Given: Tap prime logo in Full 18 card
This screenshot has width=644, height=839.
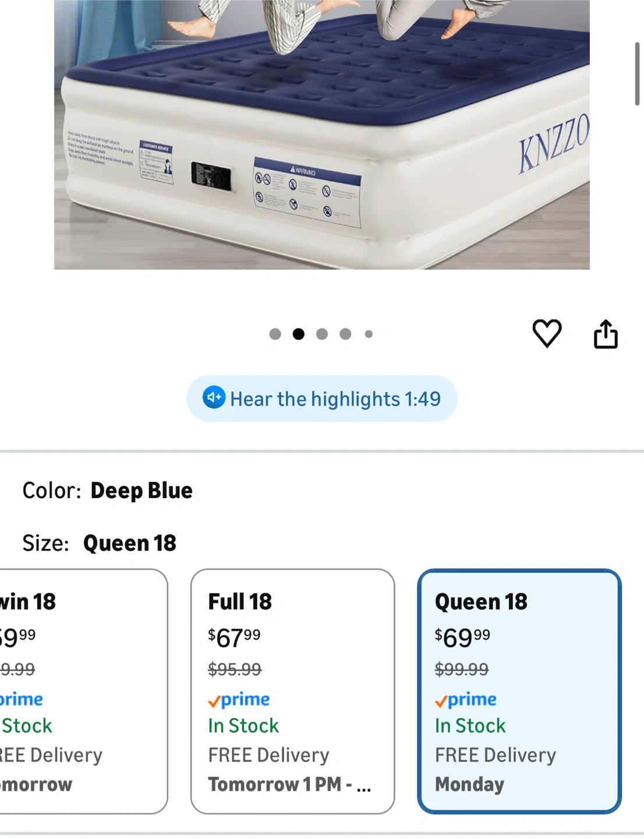Looking at the screenshot, I should (x=239, y=699).
